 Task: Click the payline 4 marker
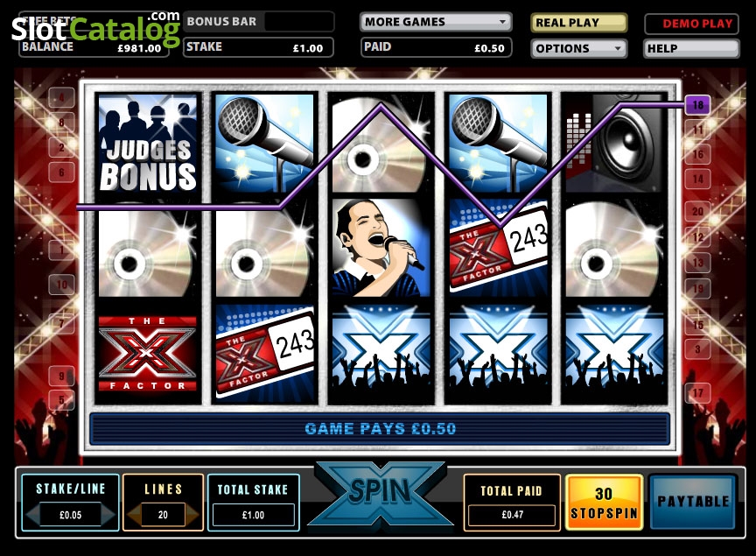pos(61,98)
